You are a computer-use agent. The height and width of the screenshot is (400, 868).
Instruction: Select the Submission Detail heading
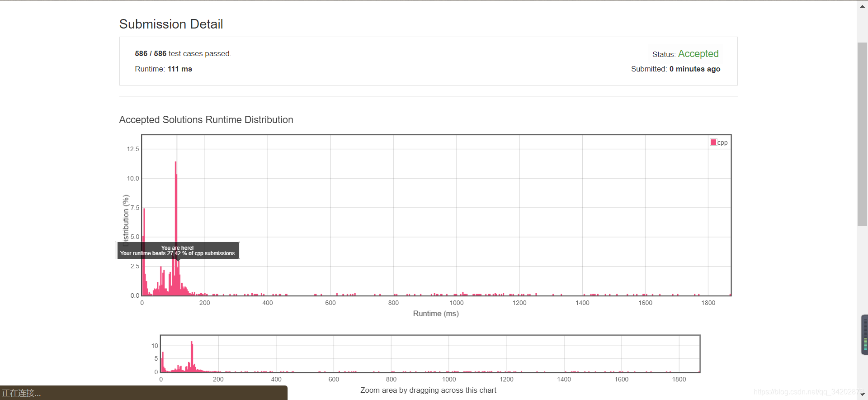tap(171, 24)
